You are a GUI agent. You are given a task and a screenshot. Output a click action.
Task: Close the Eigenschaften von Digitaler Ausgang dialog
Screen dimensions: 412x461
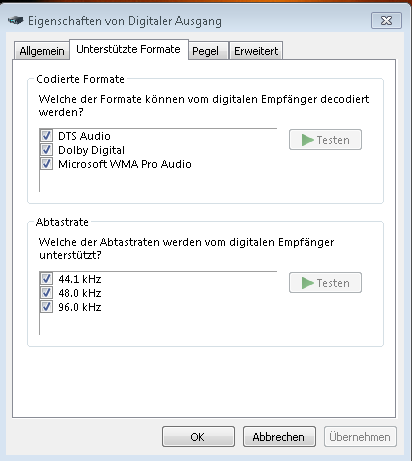tap(386, 21)
